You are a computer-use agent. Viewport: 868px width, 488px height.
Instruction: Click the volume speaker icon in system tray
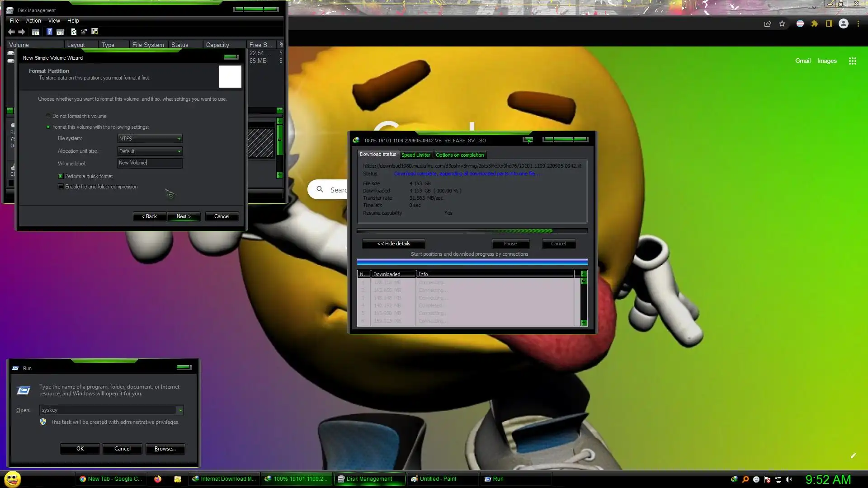point(789,479)
